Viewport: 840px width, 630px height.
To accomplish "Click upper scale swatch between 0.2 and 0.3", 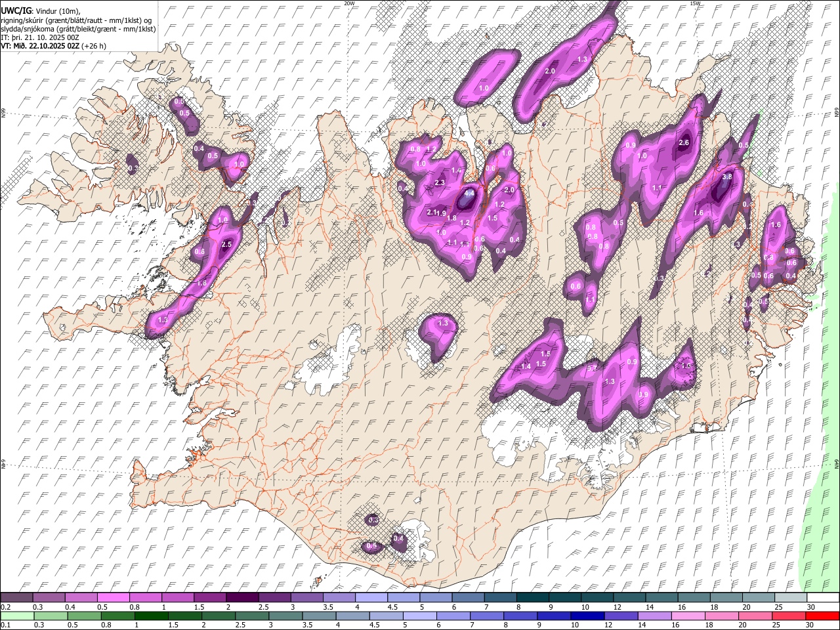I will pyautogui.click(x=16, y=597).
